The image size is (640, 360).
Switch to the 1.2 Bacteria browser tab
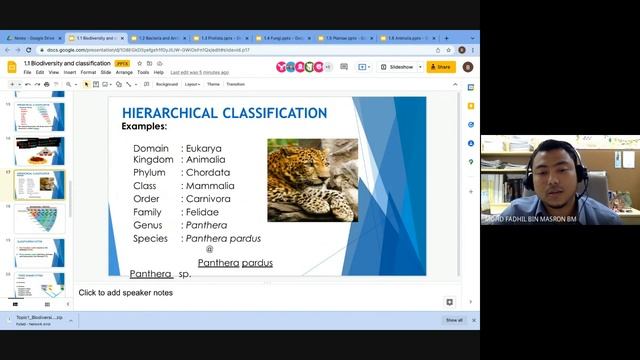[159, 38]
